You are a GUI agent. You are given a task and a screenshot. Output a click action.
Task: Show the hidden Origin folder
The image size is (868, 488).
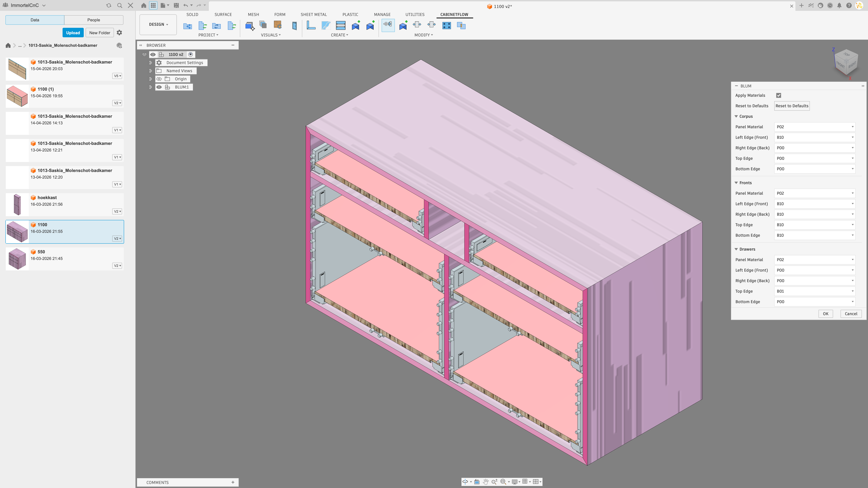click(159, 79)
